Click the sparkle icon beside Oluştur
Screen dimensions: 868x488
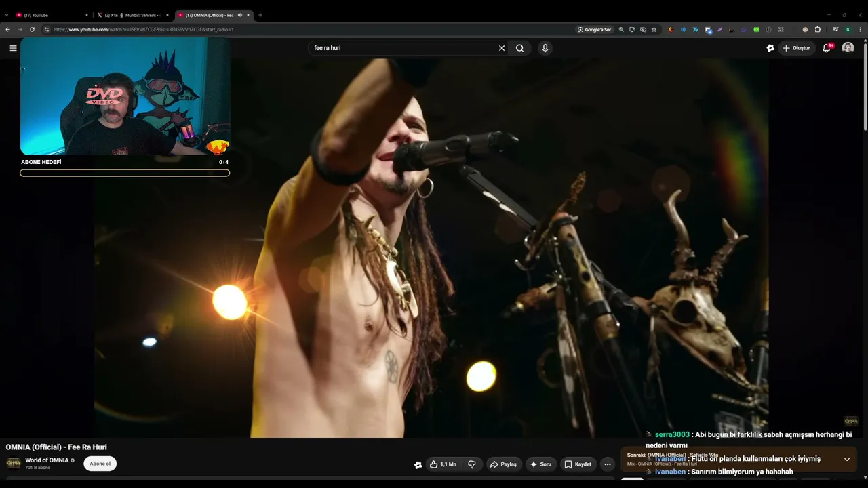point(770,48)
